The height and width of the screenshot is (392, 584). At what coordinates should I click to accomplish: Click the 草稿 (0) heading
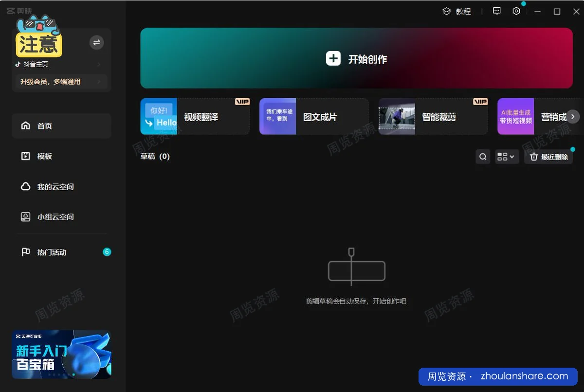click(x=155, y=156)
